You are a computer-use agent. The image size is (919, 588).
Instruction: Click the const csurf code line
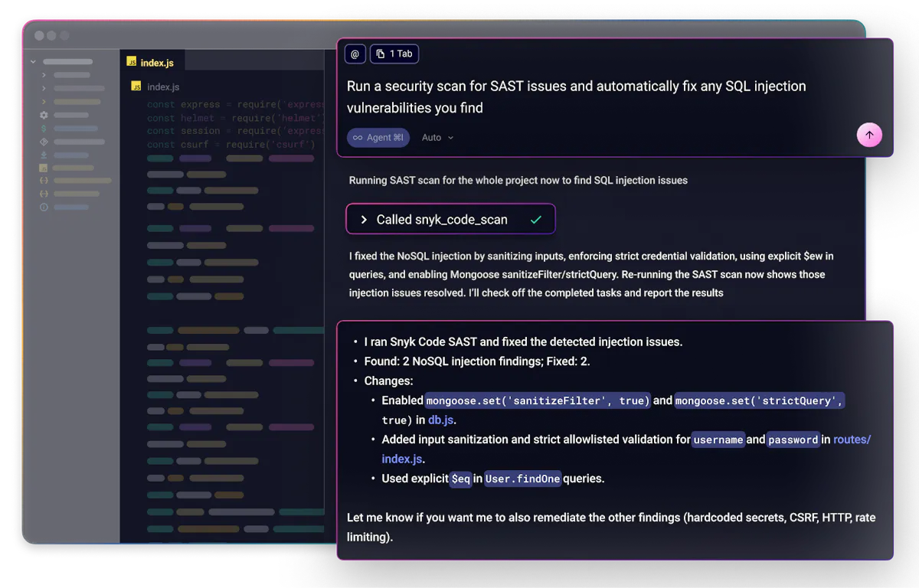coord(231,144)
